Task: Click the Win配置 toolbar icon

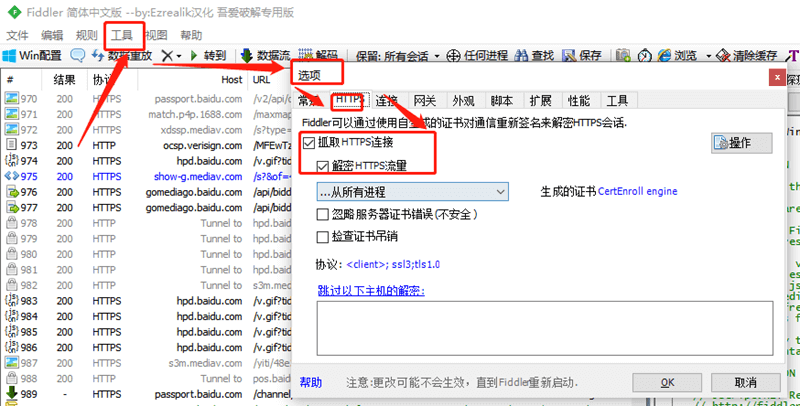Action: (x=9, y=56)
